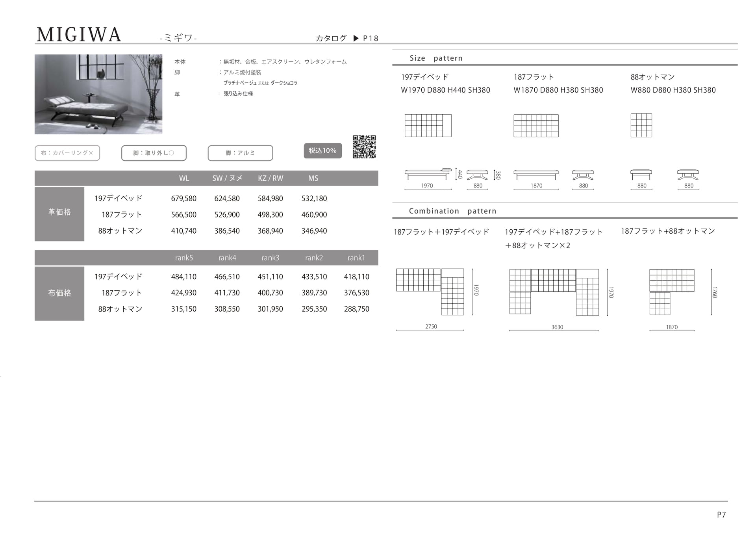Click the 187フラット top-view grid diagram under Size pattern

[536, 126]
